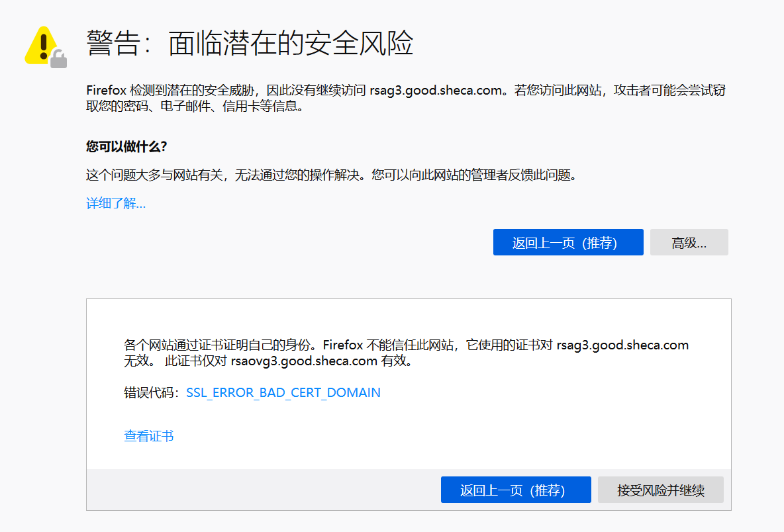Click the heading 警告：面临潜在的安全风险
Image resolution: width=784 pixels, height=532 pixels.
[250, 43]
